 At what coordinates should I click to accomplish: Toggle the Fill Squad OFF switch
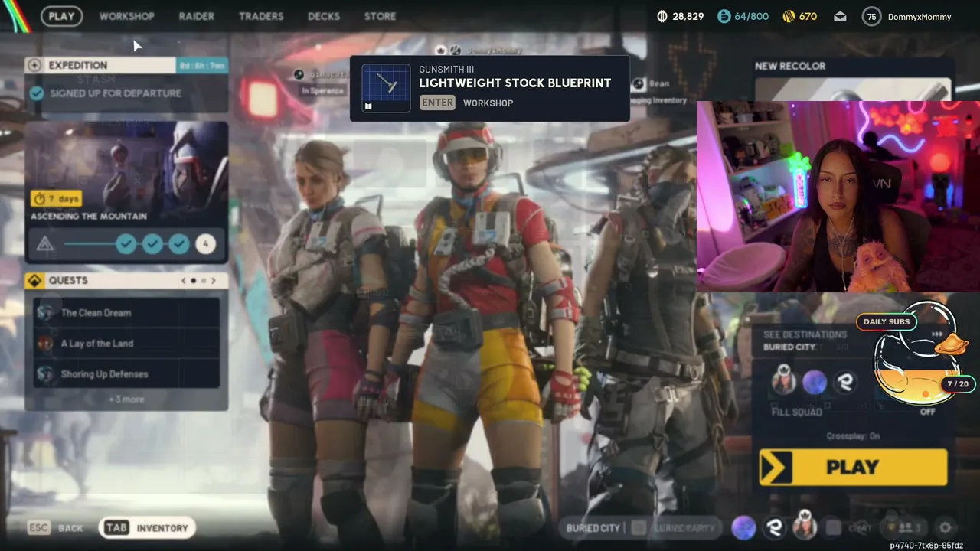pos(927,412)
